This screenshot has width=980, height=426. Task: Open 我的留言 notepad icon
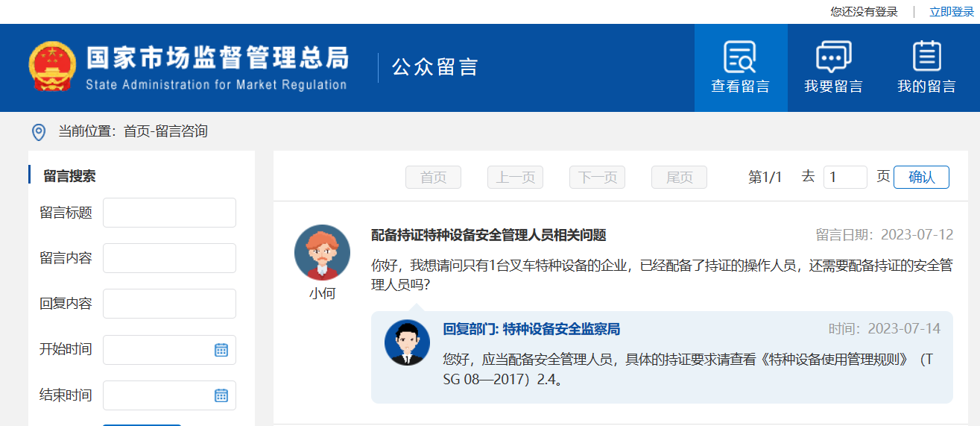click(926, 57)
